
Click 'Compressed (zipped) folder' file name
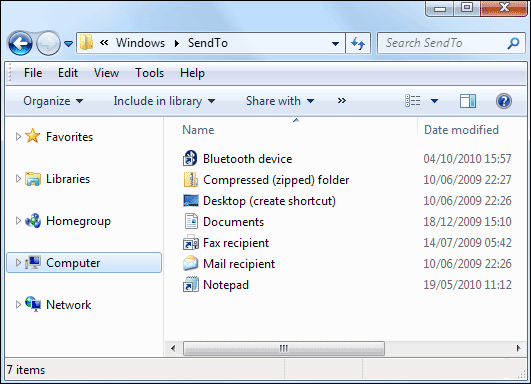[276, 180]
